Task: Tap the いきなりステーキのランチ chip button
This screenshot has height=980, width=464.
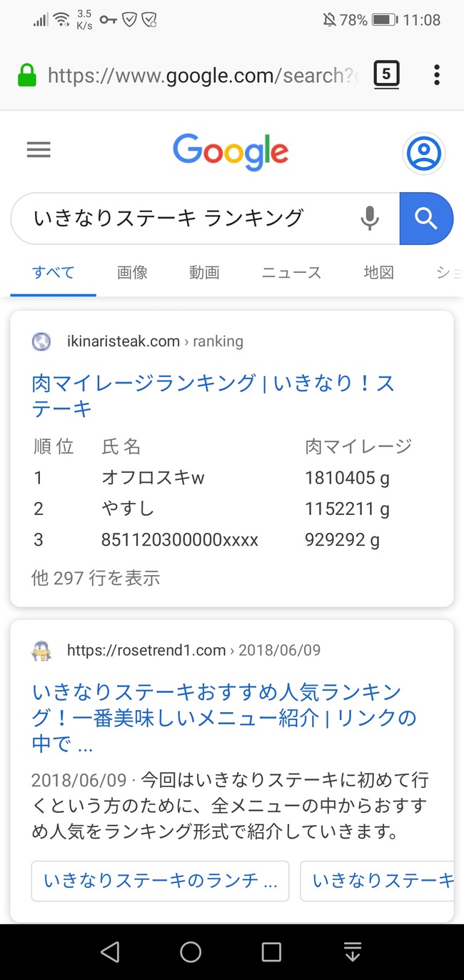Action: pyautogui.click(x=161, y=881)
